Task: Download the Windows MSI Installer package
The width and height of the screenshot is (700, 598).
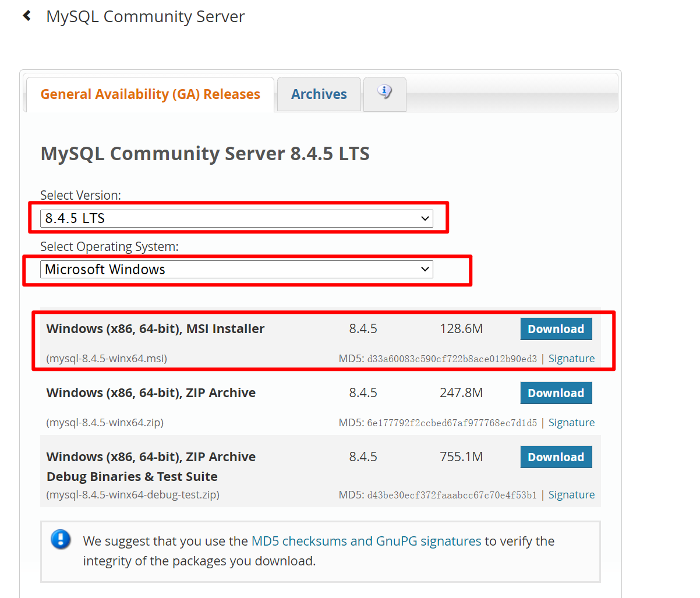Action: coord(556,328)
